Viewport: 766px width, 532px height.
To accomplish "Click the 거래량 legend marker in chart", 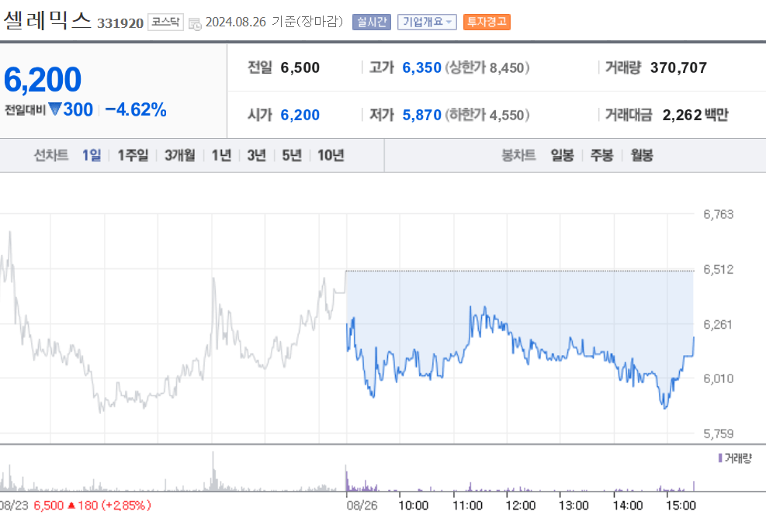I will coord(720,458).
